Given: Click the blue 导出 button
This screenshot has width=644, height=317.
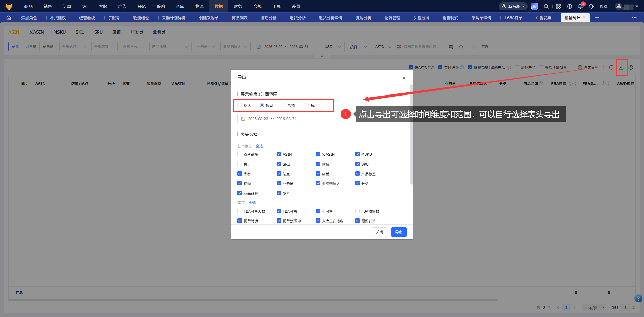Looking at the screenshot, I should (399, 232).
